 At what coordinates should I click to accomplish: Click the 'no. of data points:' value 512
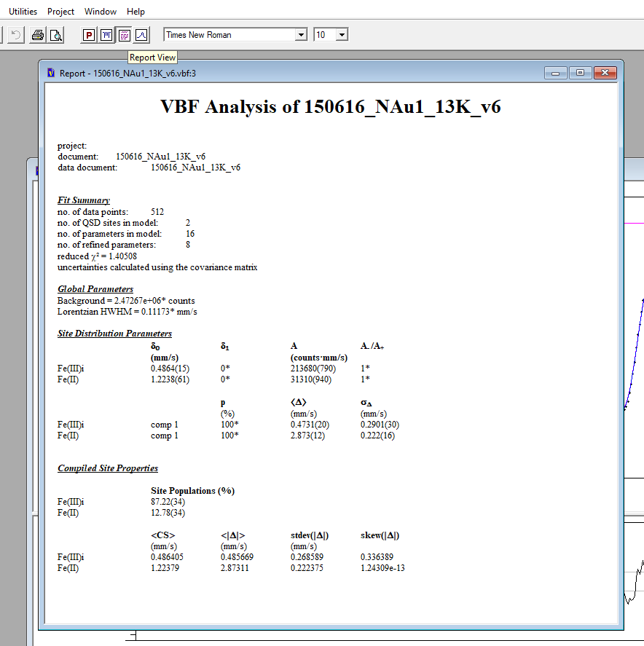pos(157,212)
